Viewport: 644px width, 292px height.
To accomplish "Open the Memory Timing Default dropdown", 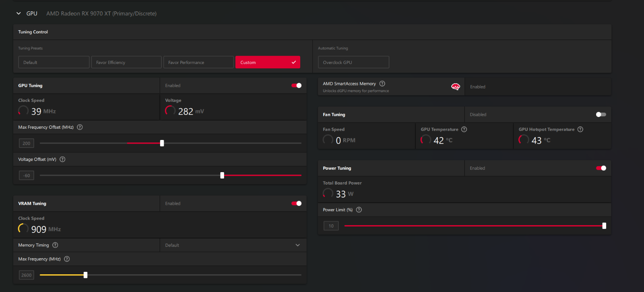I will click(x=233, y=245).
